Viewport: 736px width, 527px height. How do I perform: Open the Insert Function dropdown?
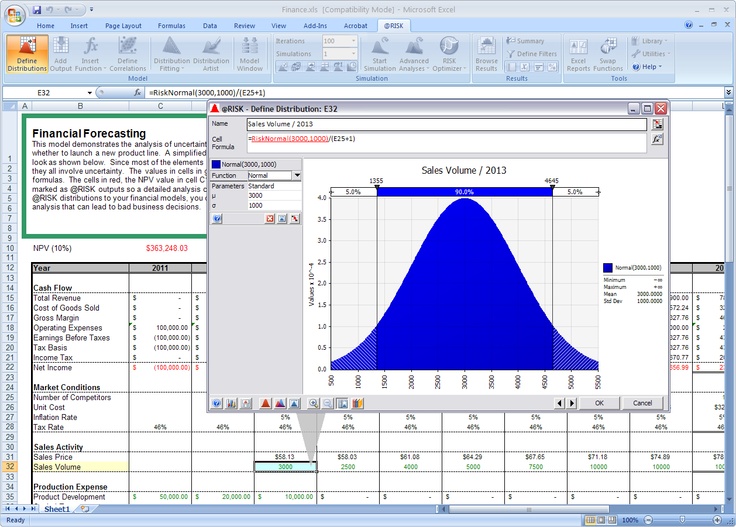tap(90, 65)
